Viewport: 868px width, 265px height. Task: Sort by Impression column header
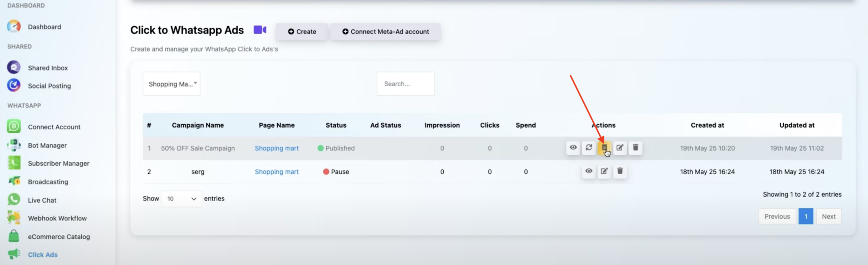point(442,125)
